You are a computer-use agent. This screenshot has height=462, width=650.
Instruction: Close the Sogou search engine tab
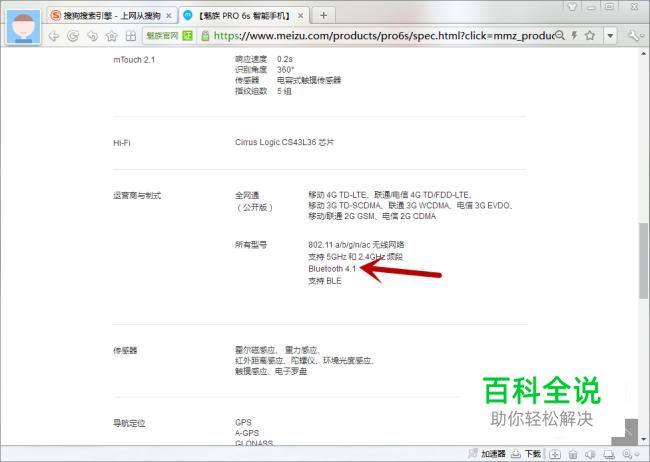[169, 16]
